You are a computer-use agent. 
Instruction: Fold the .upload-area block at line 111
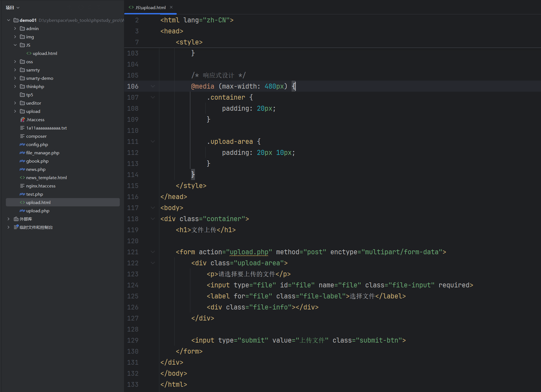click(153, 142)
